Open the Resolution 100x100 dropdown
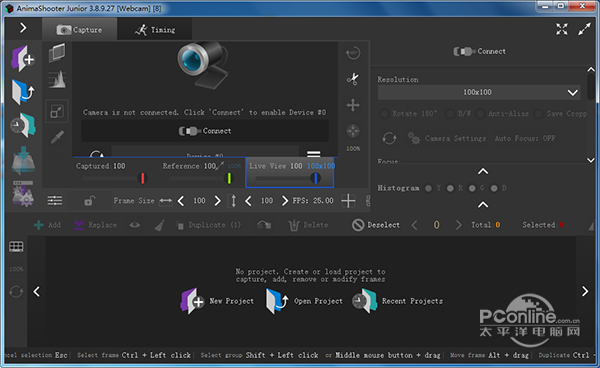Screen dimensions: 600x368 point(479,92)
